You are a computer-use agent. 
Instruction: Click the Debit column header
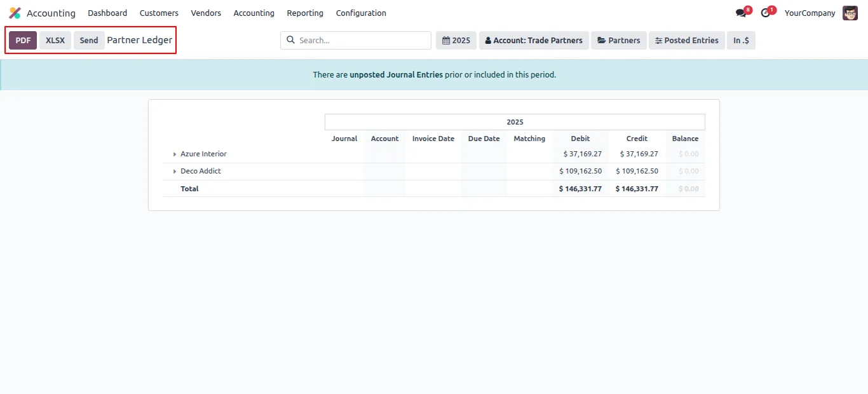[580, 139]
